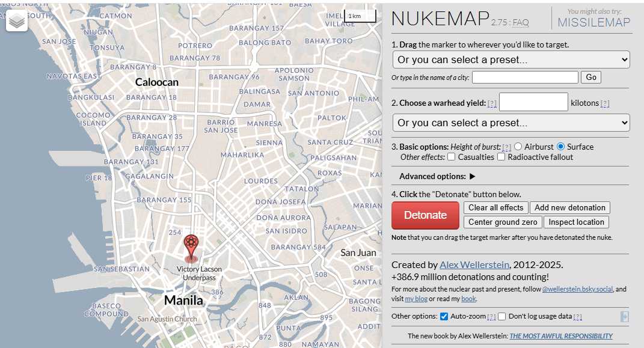
Task: Open the MISSILEMAP link
Action: [x=593, y=23]
